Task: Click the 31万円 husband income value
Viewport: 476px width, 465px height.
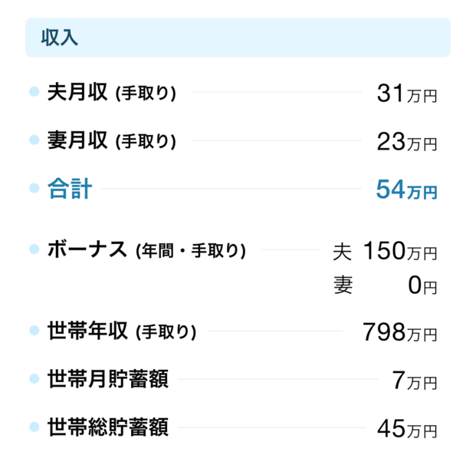Action: click(x=407, y=93)
